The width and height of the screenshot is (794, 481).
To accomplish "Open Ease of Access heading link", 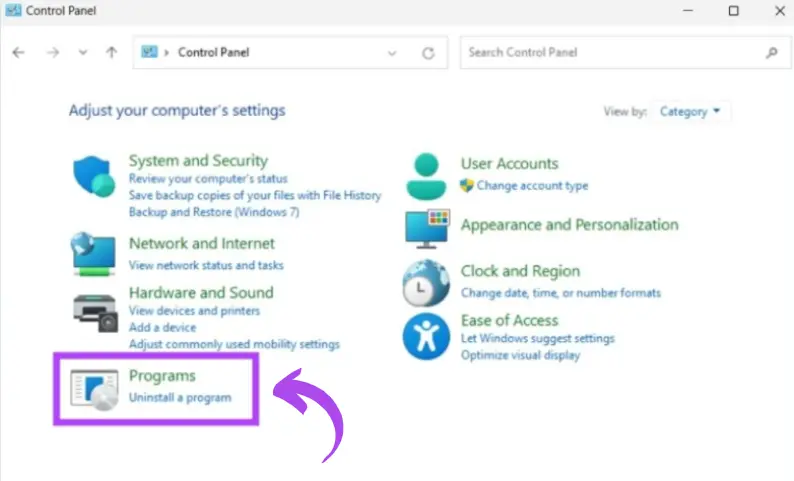I will click(509, 320).
